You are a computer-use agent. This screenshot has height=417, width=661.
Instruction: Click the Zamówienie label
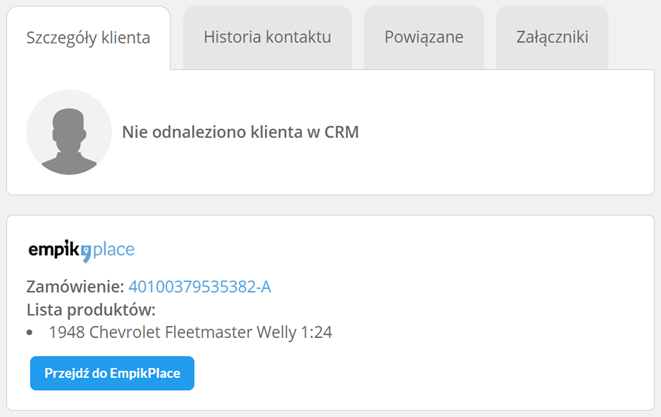tap(75, 287)
